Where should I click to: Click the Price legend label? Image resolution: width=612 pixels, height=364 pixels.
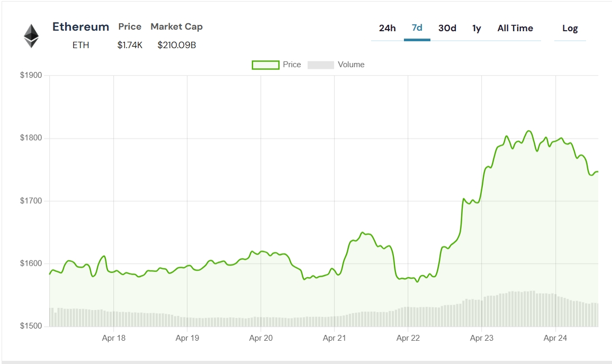(x=292, y=65)
